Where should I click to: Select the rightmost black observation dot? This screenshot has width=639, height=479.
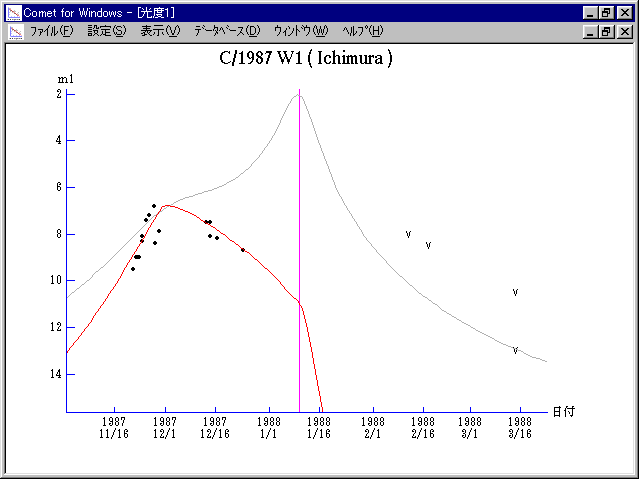coord(242,250)
